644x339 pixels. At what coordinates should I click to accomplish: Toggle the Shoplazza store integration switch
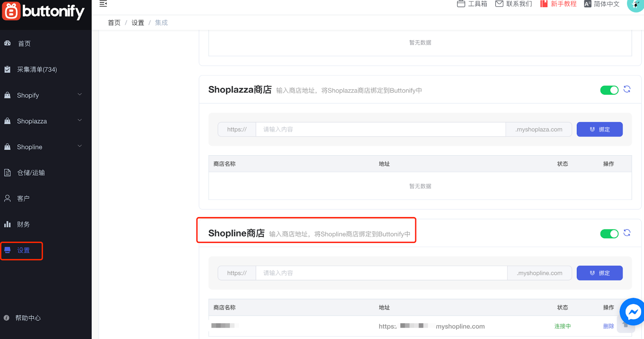tap(609, 90)
